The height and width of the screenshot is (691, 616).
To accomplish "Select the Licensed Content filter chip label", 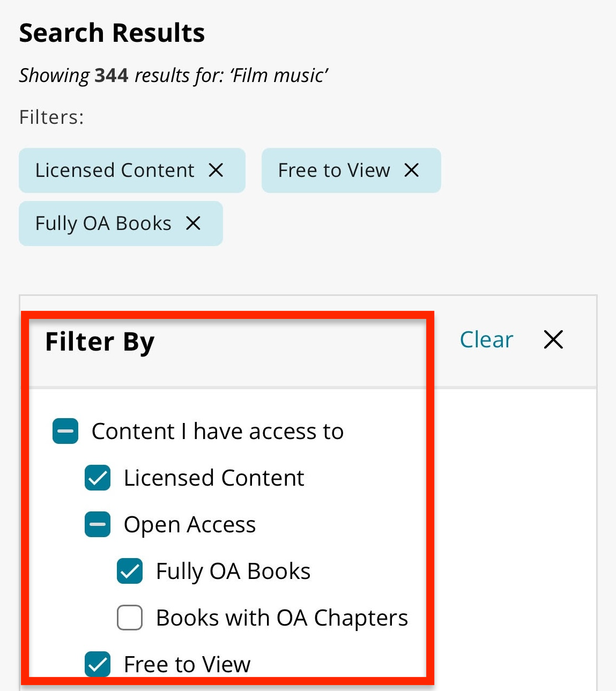I will pyautogui.click(x=115, y=170).
